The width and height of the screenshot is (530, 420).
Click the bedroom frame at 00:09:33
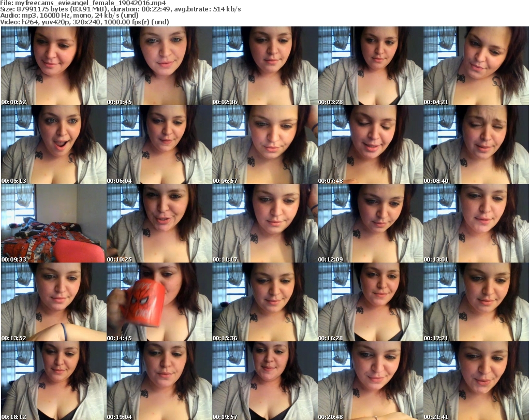[54, 224]
